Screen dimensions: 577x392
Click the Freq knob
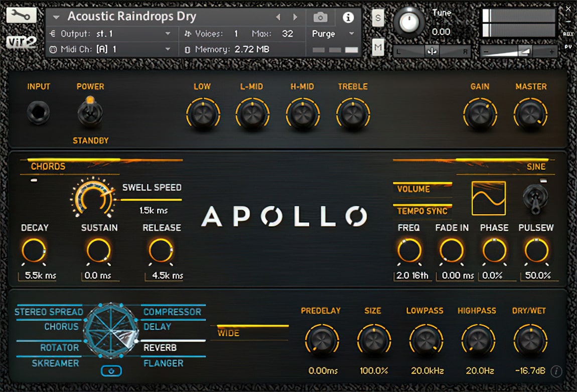point(409,251)
